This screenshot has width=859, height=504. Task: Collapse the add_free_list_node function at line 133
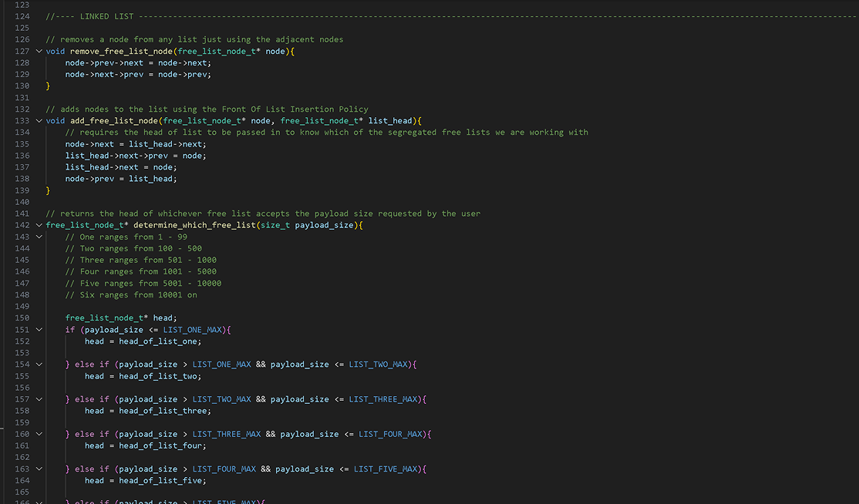[x=39, y=121]
